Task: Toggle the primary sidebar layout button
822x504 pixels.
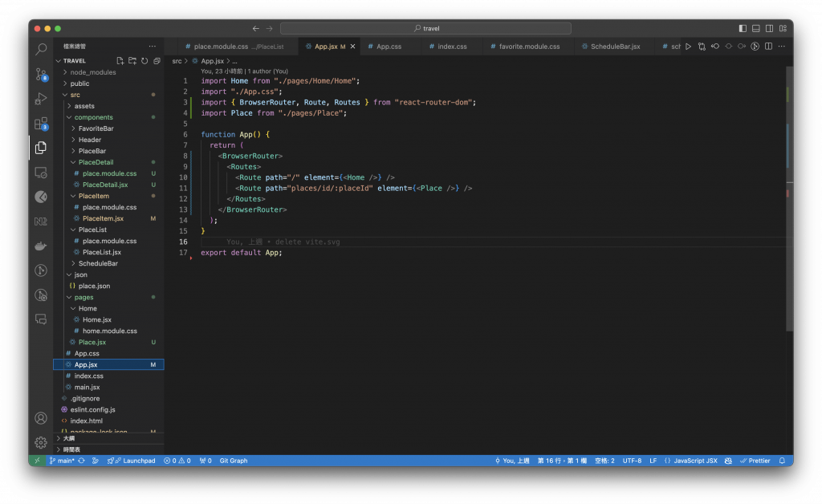Action: point(743,29)
